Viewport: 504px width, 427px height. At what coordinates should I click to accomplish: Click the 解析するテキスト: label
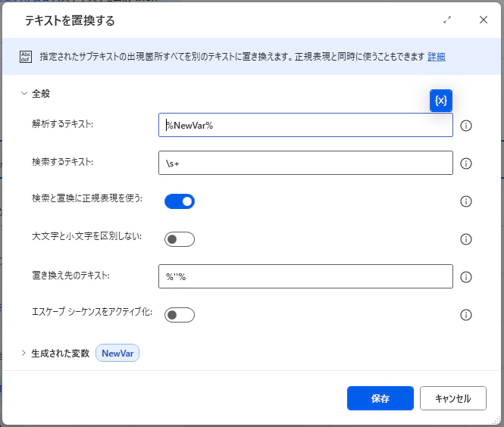[x=62, y=123]
